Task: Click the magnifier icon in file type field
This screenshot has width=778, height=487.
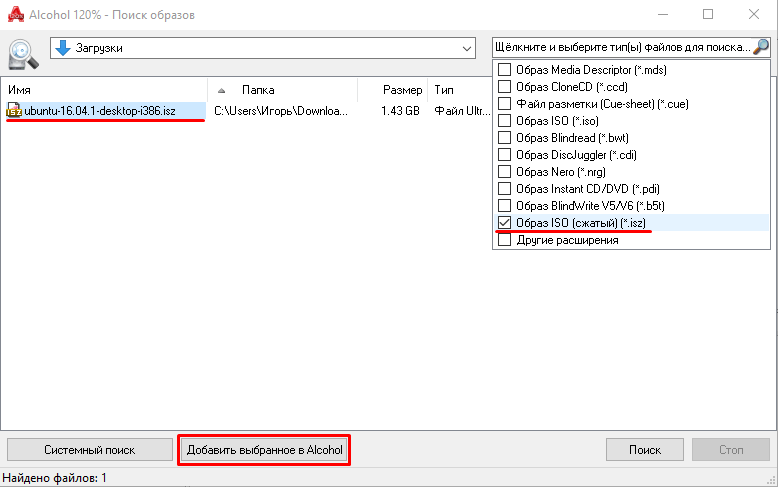Action: [x=761, y=47]
